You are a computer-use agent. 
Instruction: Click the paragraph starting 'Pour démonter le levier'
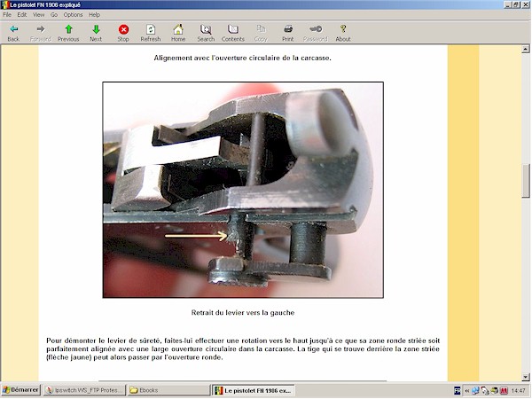(243, 348)
